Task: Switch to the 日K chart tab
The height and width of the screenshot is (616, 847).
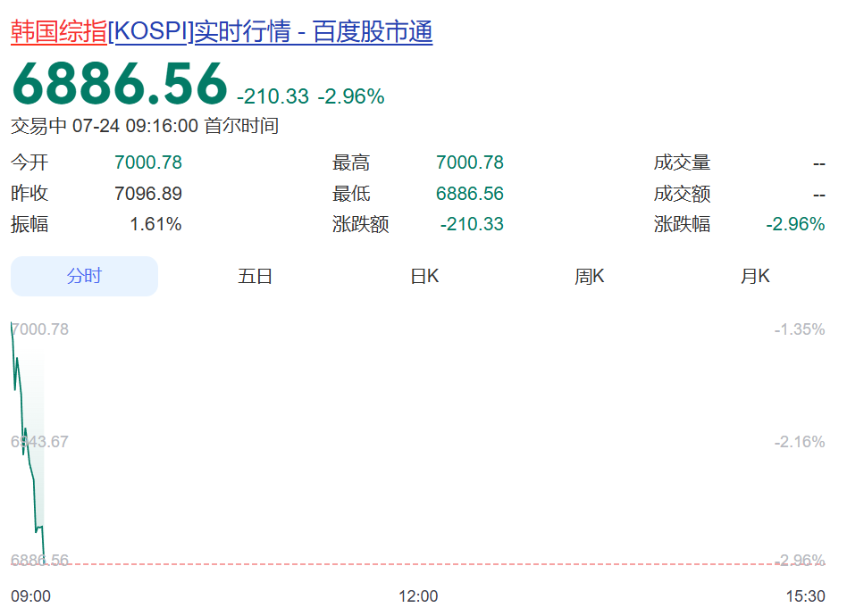Action: pyautogui.click(x=424, y=277)
